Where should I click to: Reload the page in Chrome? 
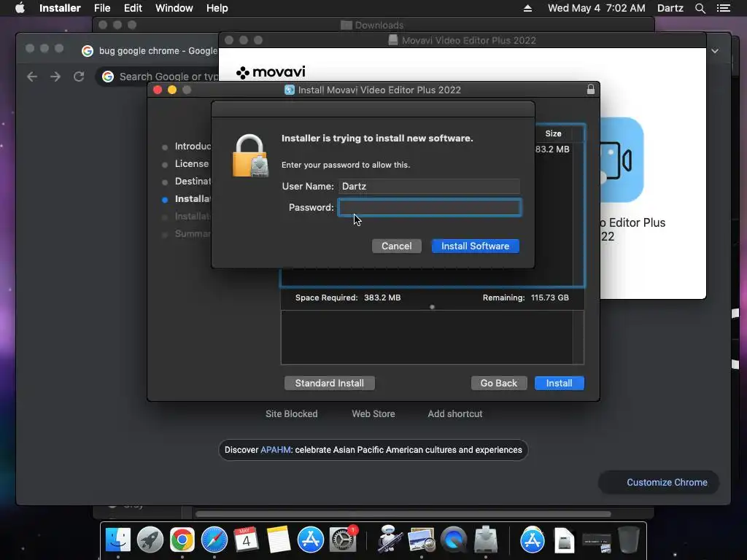79,77
